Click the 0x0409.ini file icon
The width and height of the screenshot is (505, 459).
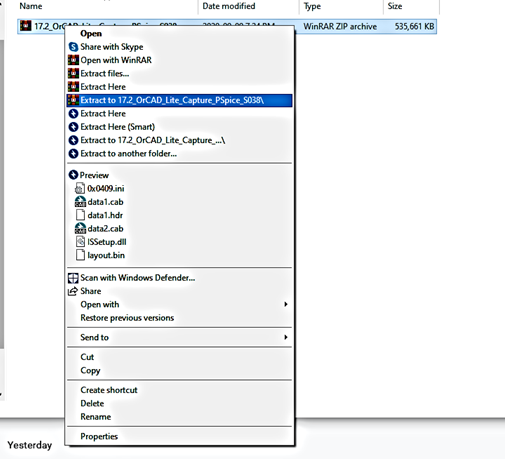coord(80,189)
